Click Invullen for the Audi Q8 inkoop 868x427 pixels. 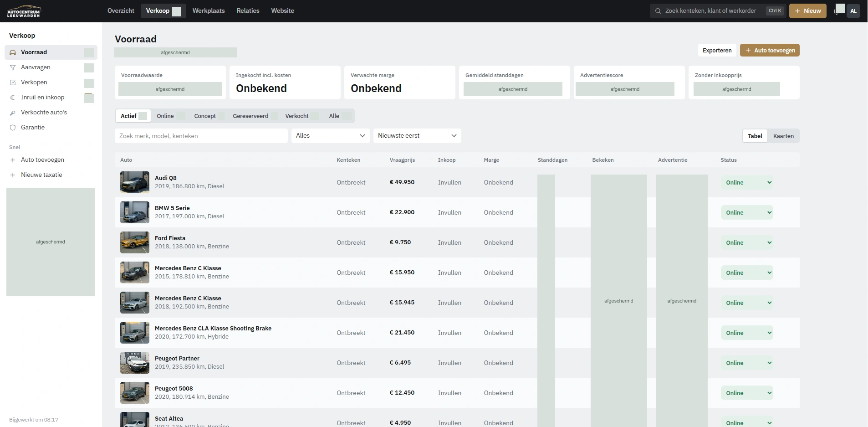pos(449,182)
